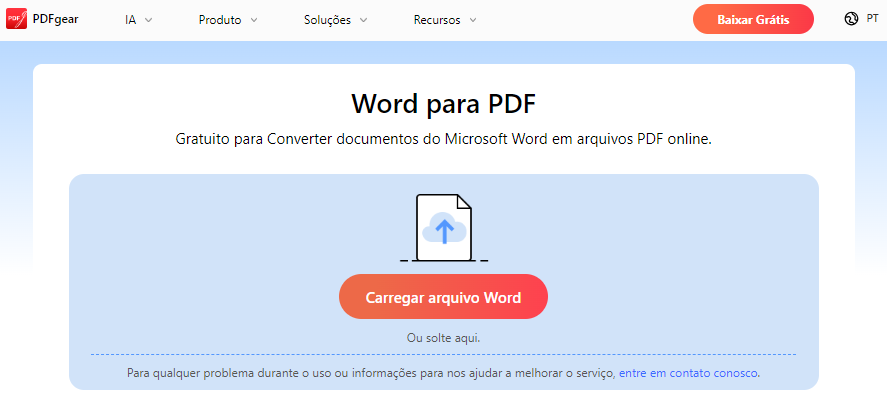887x404 pixels.
Task: Click the 'Gratuito para Converter documentos' subtitle
Action: [444, 139]
